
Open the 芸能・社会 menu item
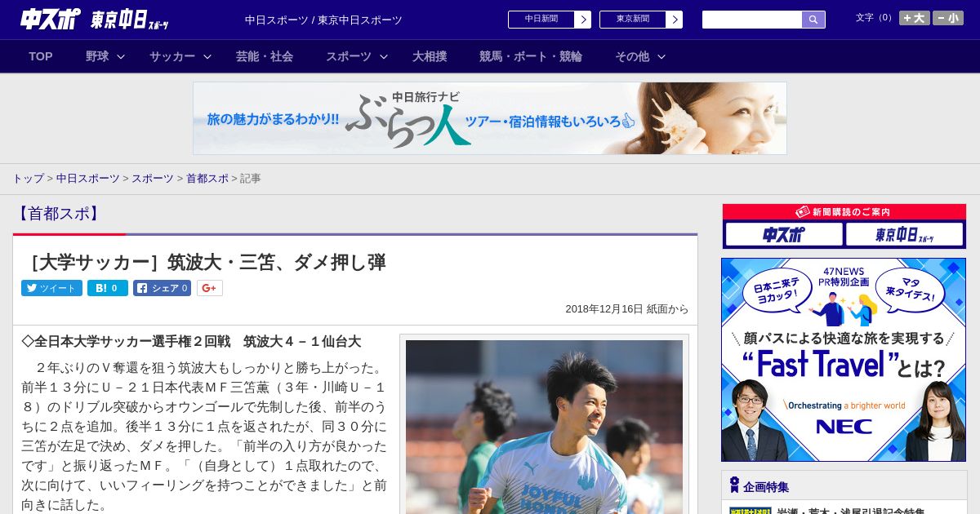265,56
